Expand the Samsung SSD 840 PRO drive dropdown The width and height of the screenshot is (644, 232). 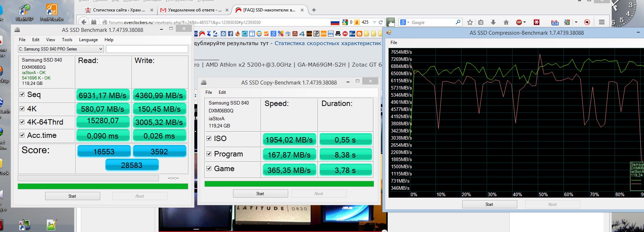(x=101, y=49)
